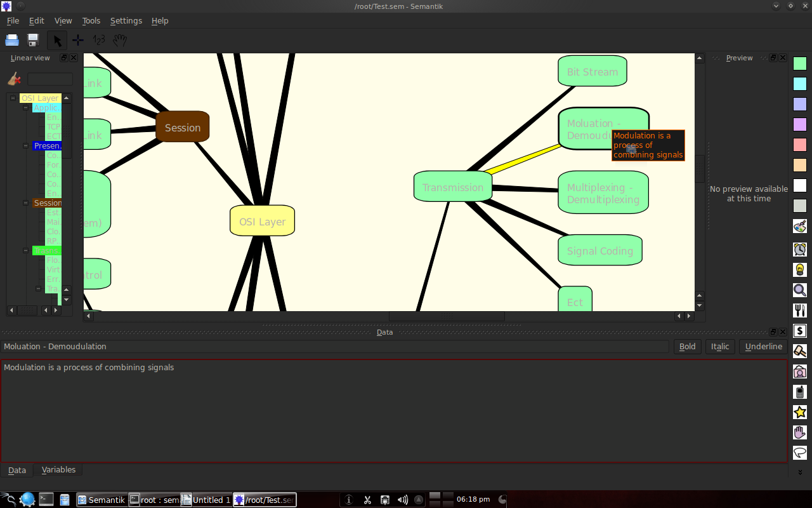
Task: Apply the purple hand stop flag
Action: (800, 432)
